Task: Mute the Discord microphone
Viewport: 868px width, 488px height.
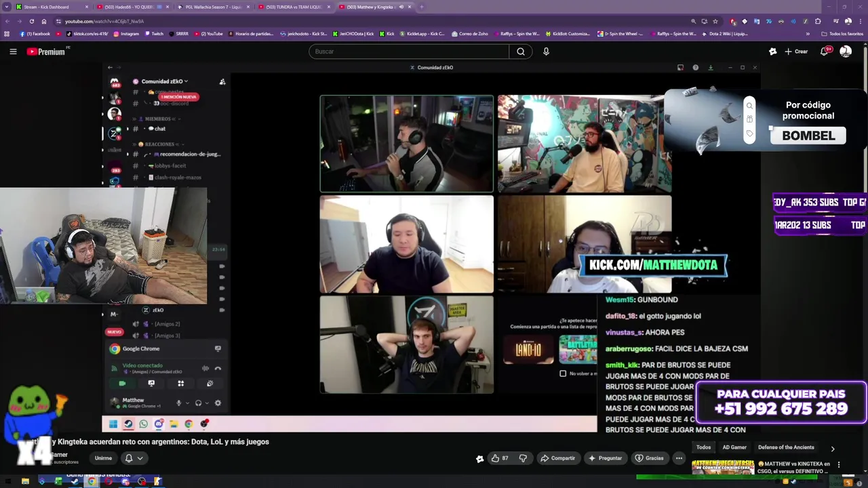Action: pyautogui.click(x=179, y=403)
